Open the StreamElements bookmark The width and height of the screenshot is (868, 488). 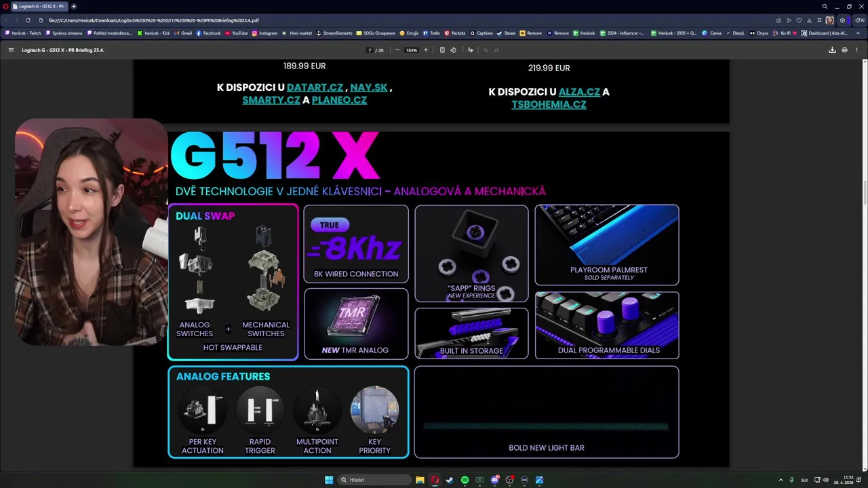coord(334,33)
